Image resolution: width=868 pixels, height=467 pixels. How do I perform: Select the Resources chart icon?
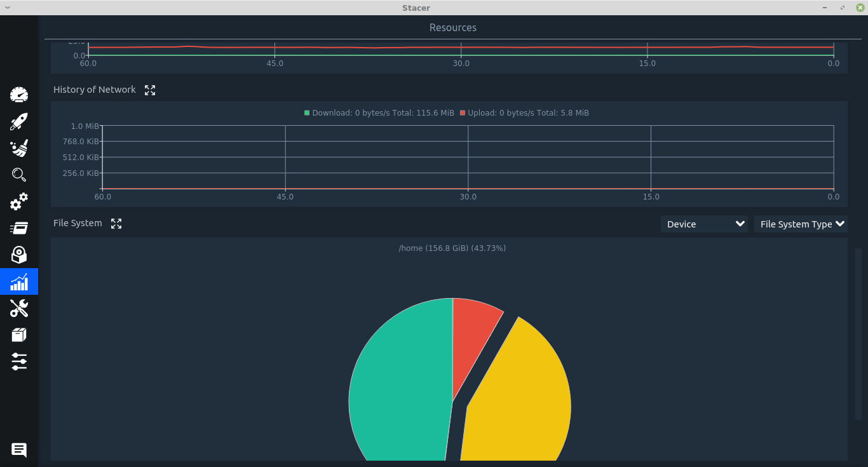[x=19, y=281]
